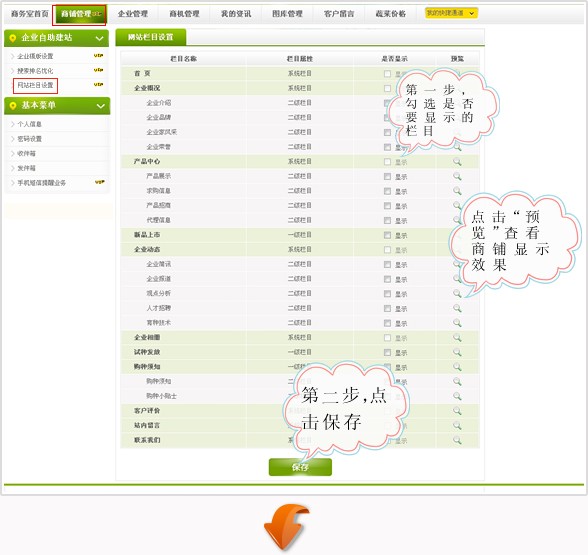Open preview magnifier for 企业相册 row
The image size is (588, 555).
click(x=457, y=338)
